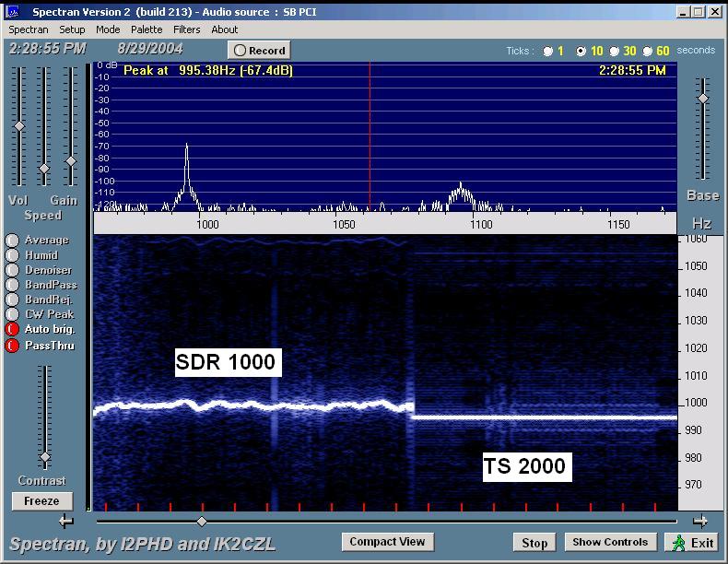
Task: Enable the Humid filter
Action: pyautogui.click(x=12, y=255)
